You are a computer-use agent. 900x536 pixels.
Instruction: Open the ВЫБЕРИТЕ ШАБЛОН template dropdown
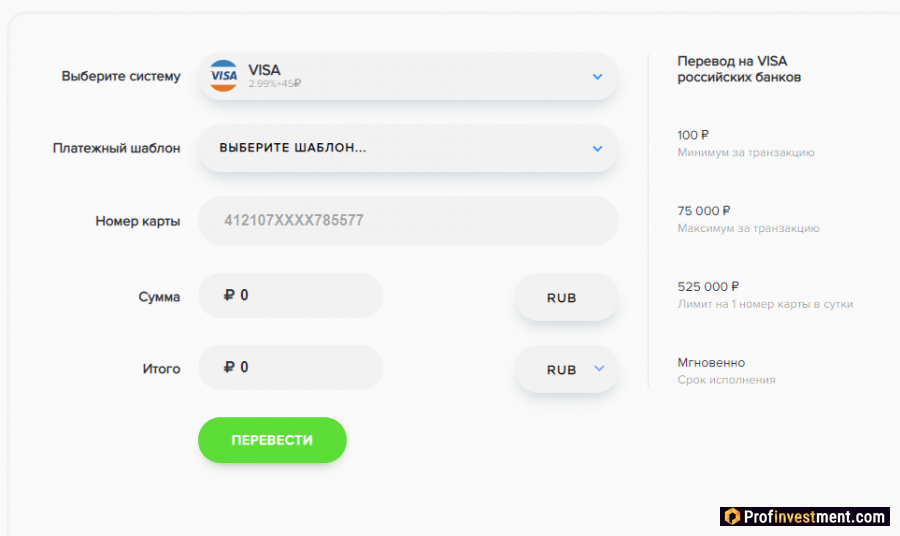tap(597, 148)
